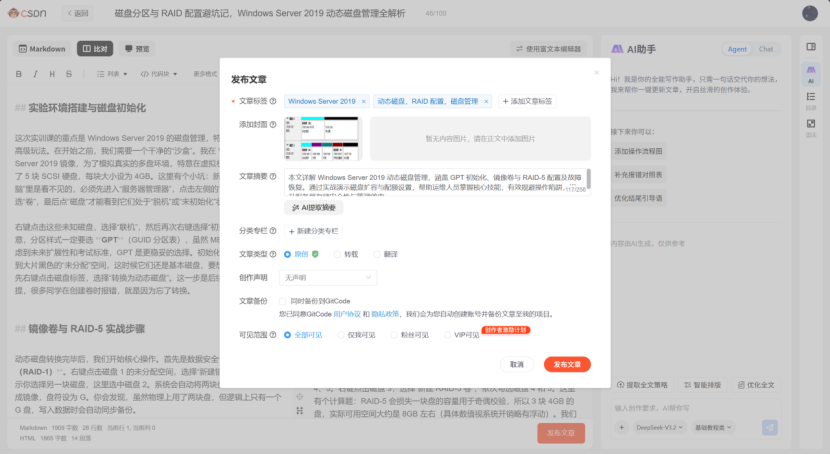This screenshot has height=455, width=830.
Task: Switch to Markdown editing mode
Action: click(x=42, y=49)
